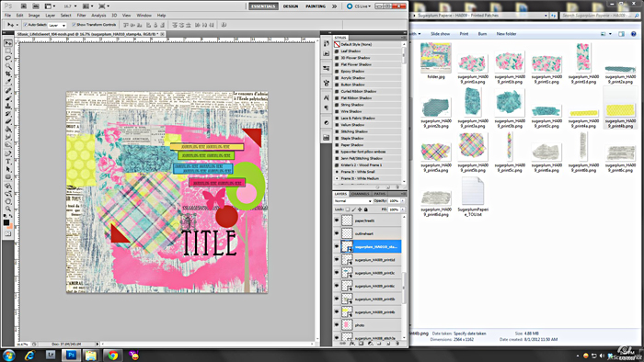Select the History Brush tool
The height and width of the screenshot is (362, 644).
(7, 114)
